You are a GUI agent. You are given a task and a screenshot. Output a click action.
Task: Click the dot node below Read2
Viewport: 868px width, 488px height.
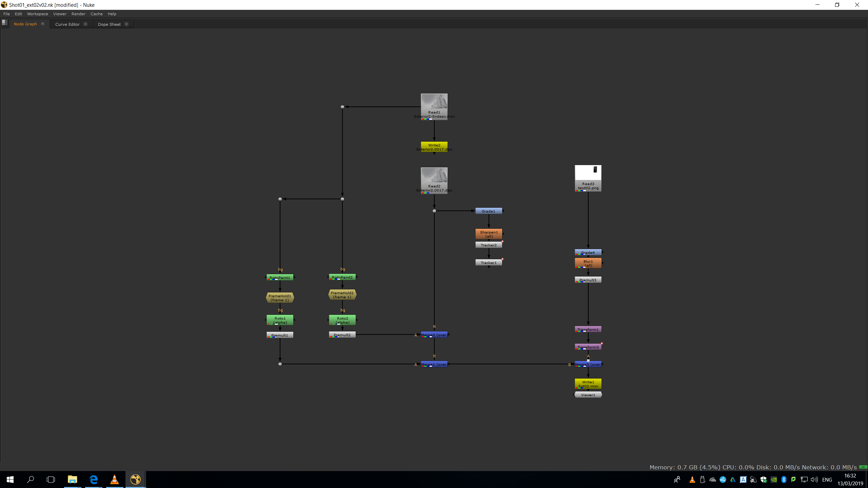(x=434, y=211)
